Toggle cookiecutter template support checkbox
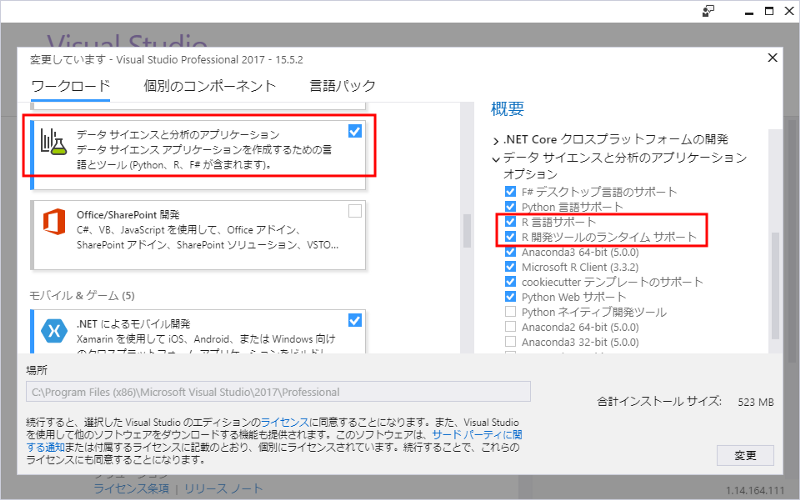This screenshot has height=500, width=800. click(x=510, y=282)
